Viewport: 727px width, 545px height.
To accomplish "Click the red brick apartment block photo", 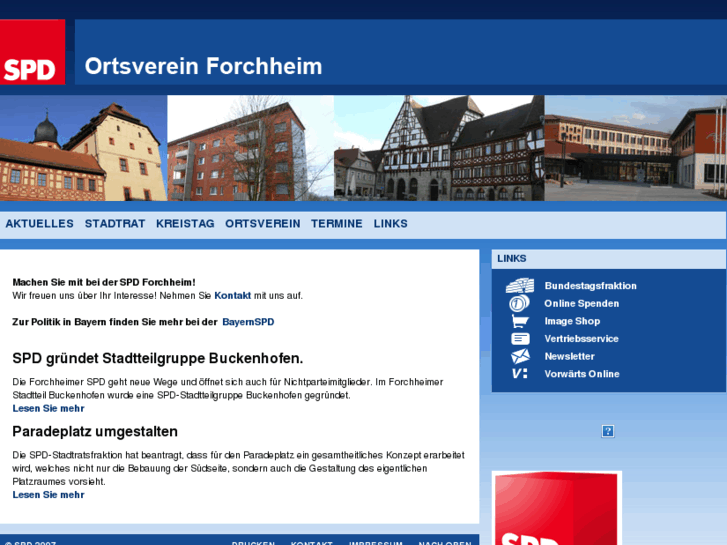I will tap(250, 148).
